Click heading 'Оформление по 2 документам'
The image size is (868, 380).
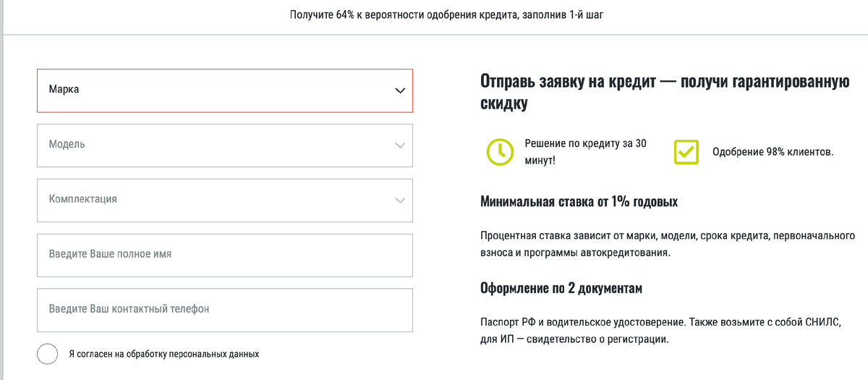tap(561, 288)
